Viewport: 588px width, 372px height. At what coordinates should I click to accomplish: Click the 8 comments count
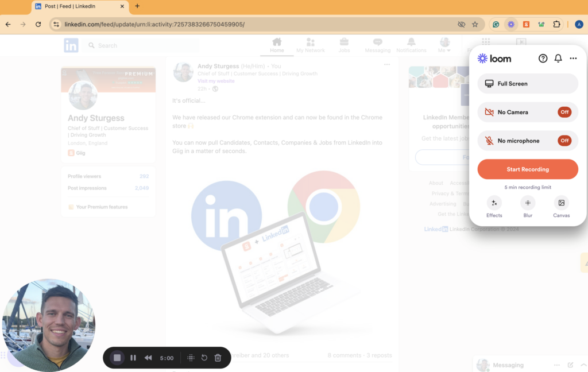pos(345,355)
